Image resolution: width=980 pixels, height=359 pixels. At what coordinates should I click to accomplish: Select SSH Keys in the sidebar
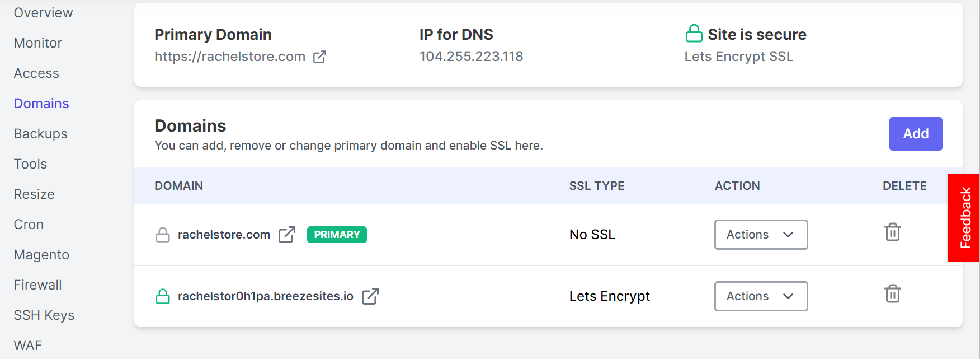(44, 315)
